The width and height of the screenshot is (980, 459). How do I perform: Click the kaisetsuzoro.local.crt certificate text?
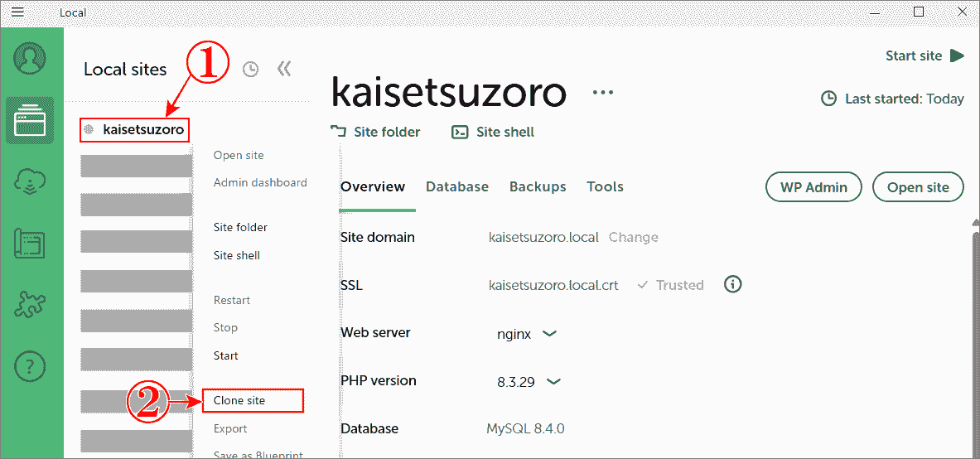(553, 285)
